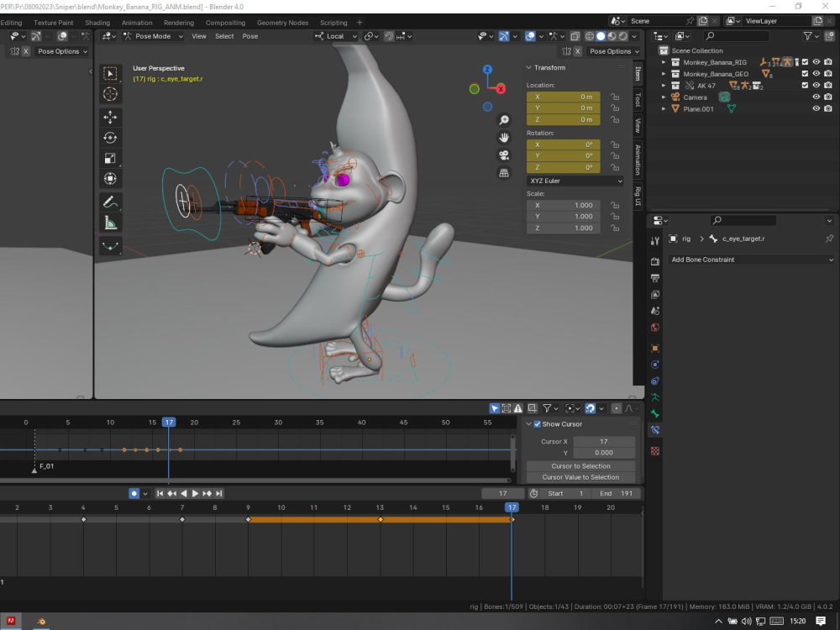Image resolution: width=840 pixels, height=630 pixels.
Task: Click End frame 191 field
Action: click(x=616, y=493)
